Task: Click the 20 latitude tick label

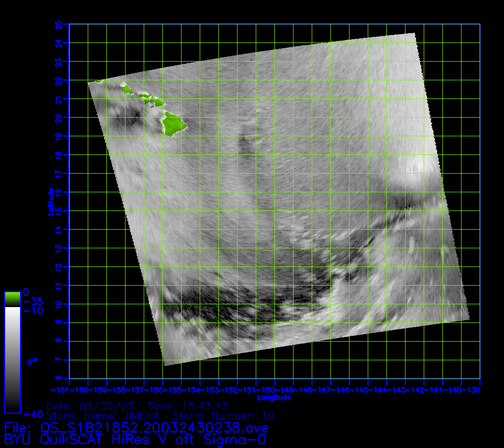Action: [59, 118]
